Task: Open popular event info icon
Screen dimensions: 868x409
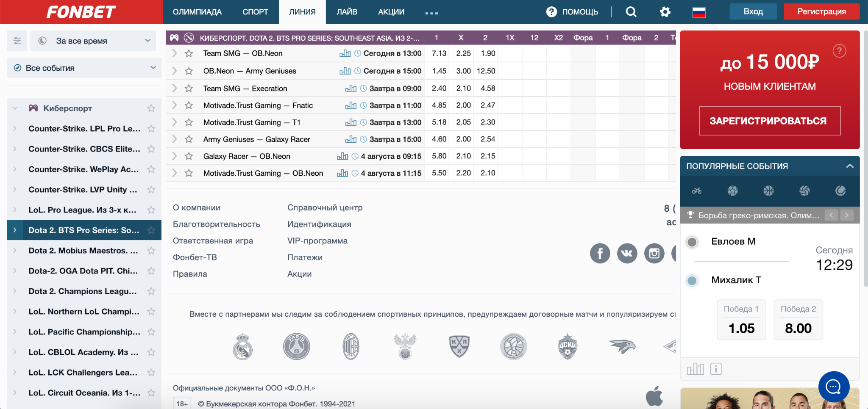Action: [716, 369]
